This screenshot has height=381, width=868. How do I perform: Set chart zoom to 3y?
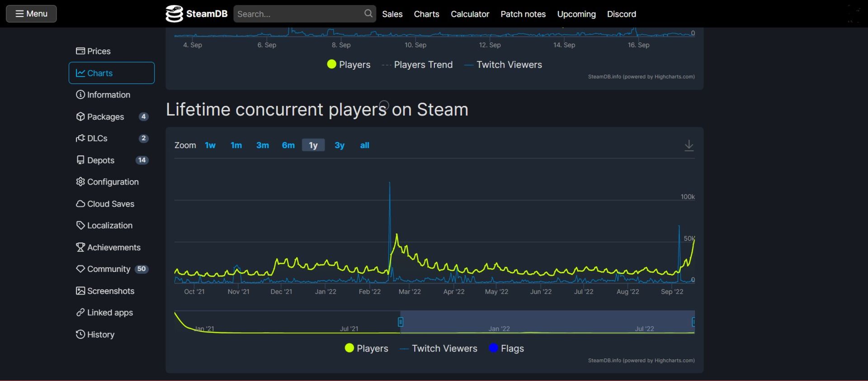click(x=340, y=145)
